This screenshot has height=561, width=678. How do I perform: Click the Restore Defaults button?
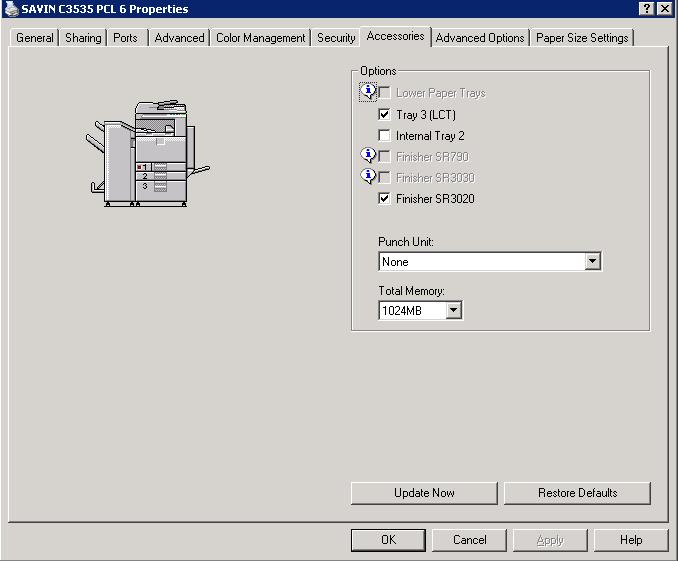pos(577,493)
